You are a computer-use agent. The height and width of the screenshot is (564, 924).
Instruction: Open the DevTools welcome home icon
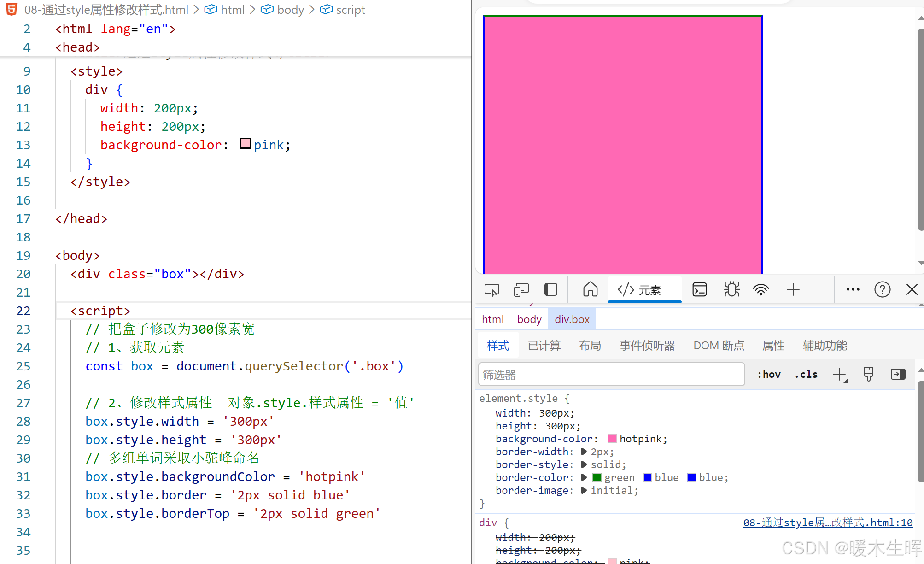coord(590,290)
